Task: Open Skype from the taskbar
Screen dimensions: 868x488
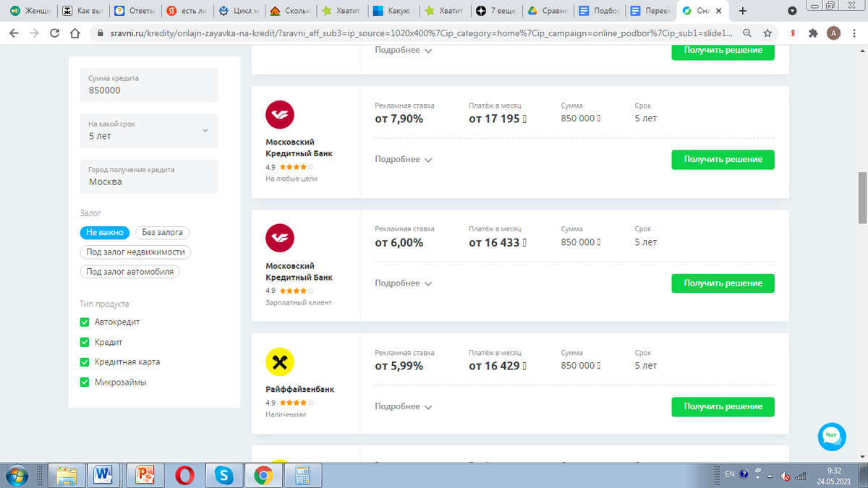Action: click(x=224, y=475)
